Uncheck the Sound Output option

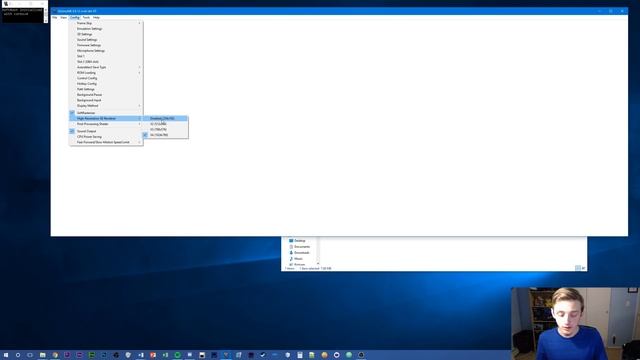point(106,131)
